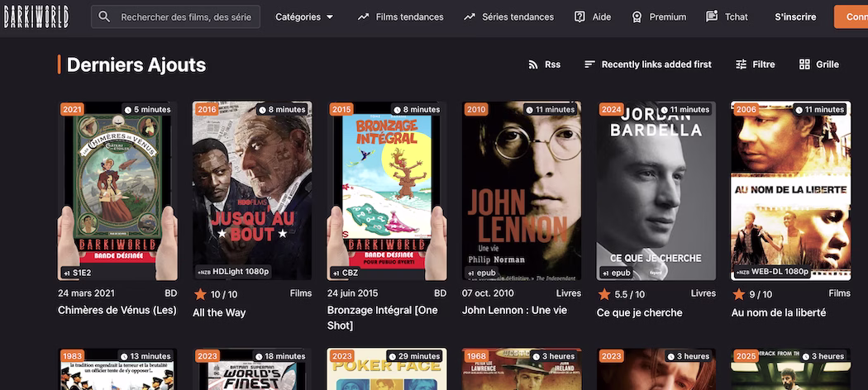Open the Rss feed link
Viewport: 868px width, 390px height.
point(544,64)
